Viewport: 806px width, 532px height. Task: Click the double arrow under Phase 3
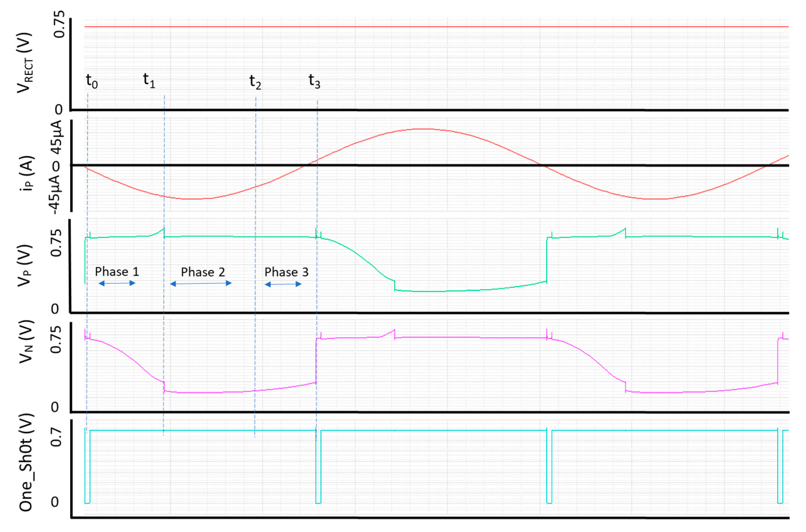(x=283, y=284)
